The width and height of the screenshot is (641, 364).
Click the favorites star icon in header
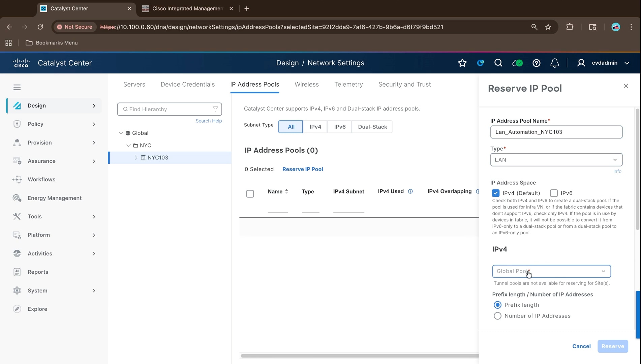click(462, 63)
